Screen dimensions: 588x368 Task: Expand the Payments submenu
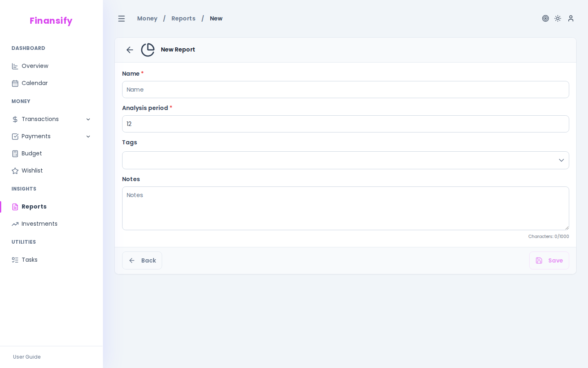[x=89, y=136]
